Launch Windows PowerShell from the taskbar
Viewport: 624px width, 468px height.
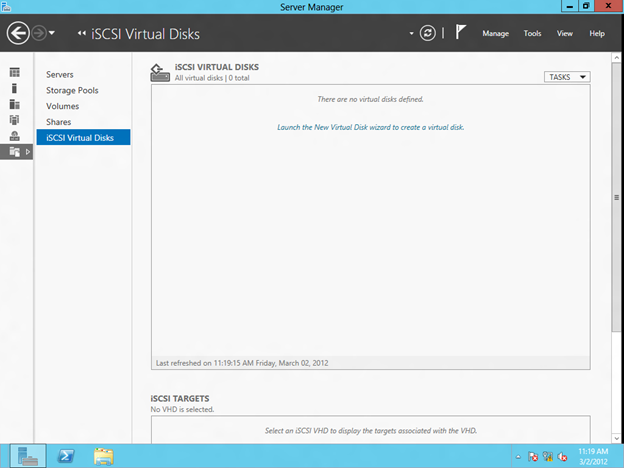click(67, 456)
